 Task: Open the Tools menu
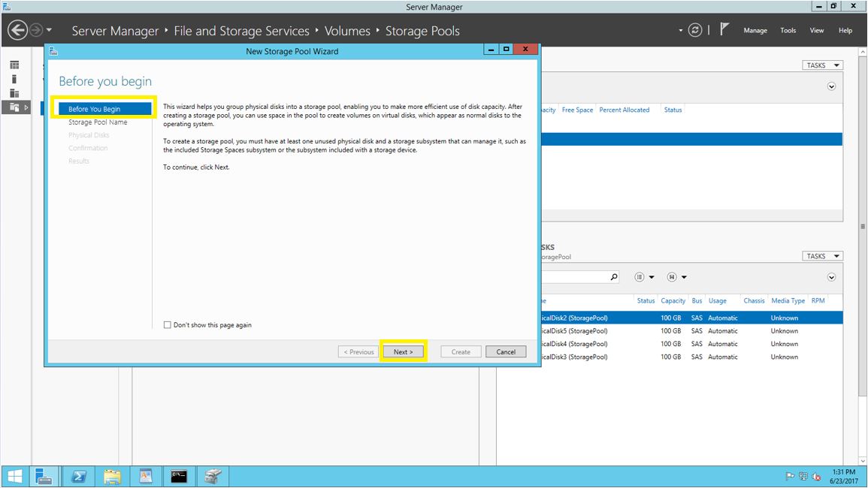[788, 31]
